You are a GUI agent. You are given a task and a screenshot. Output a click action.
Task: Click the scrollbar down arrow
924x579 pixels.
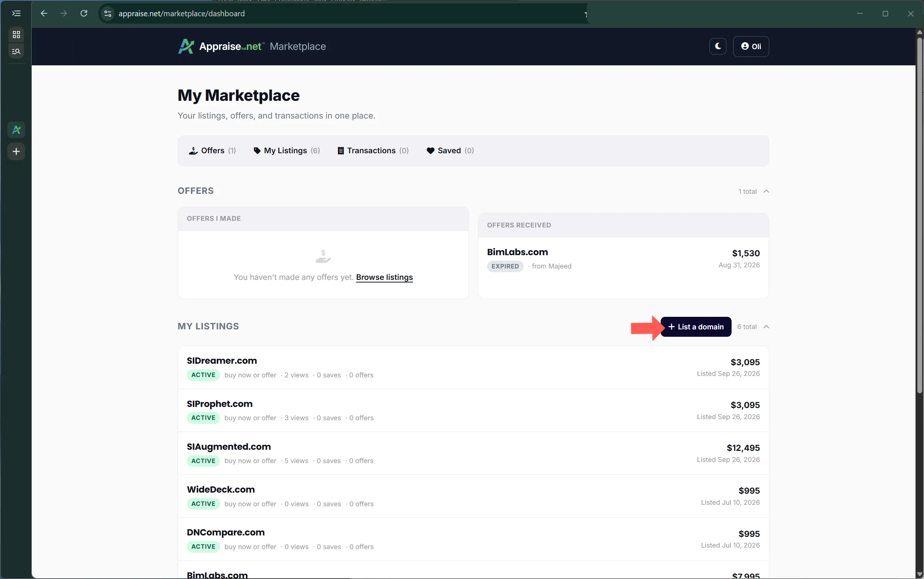point(920,574)
